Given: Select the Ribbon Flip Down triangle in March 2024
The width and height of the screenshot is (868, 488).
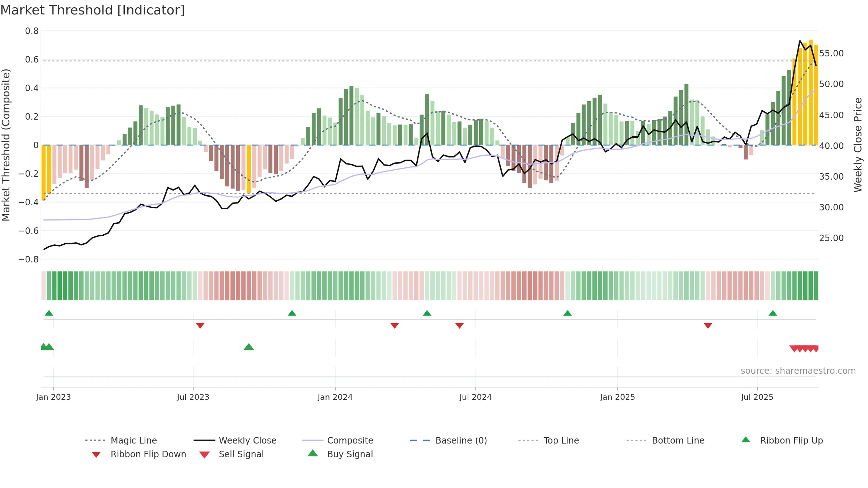Looking at the screenshot, I should pyautogui.click(x=395, y=326).
